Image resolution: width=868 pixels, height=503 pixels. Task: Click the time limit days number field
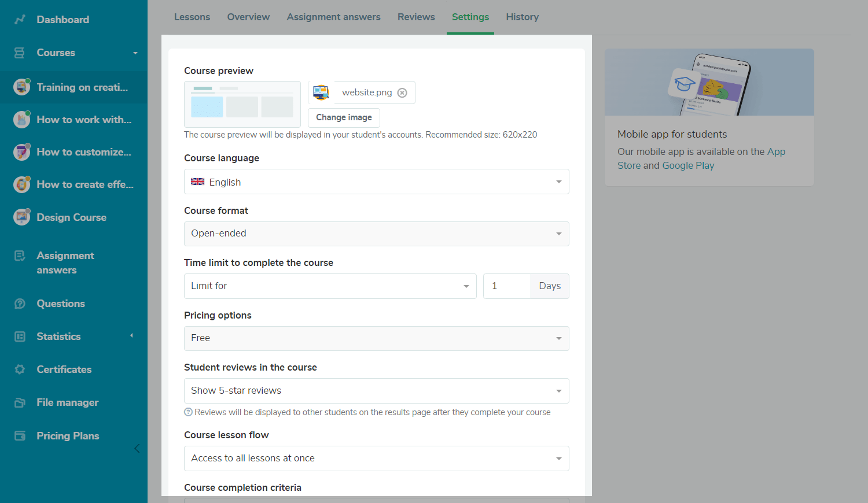507,286
